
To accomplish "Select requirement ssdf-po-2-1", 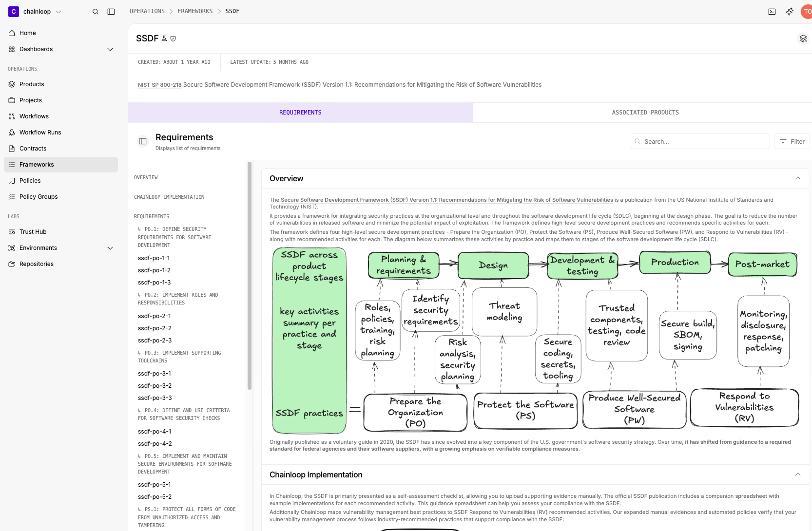I will pos(155,316).
